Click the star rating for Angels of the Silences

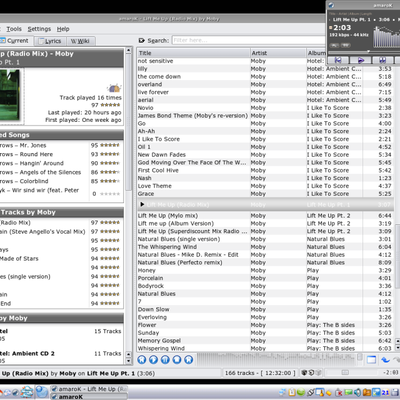coord(110,172)
